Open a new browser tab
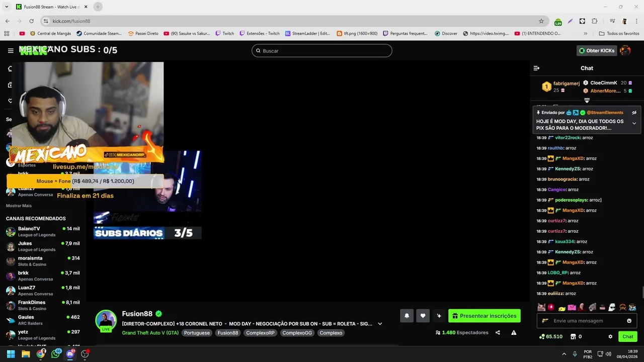This screenshot has width=644, height=362. pyautogui.click(x=98, y=7)
